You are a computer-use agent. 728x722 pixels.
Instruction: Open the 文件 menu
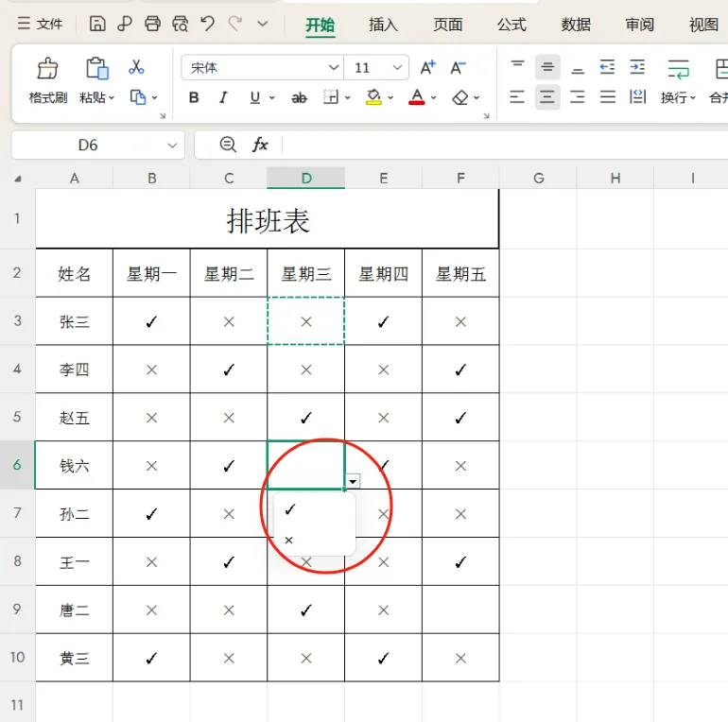(40, 24)
